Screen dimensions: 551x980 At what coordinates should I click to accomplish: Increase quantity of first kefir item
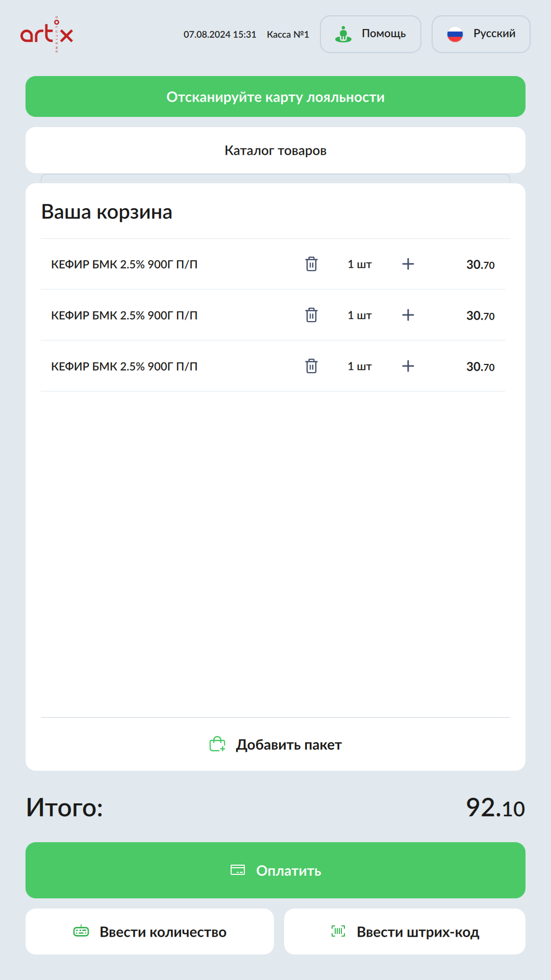408,264
